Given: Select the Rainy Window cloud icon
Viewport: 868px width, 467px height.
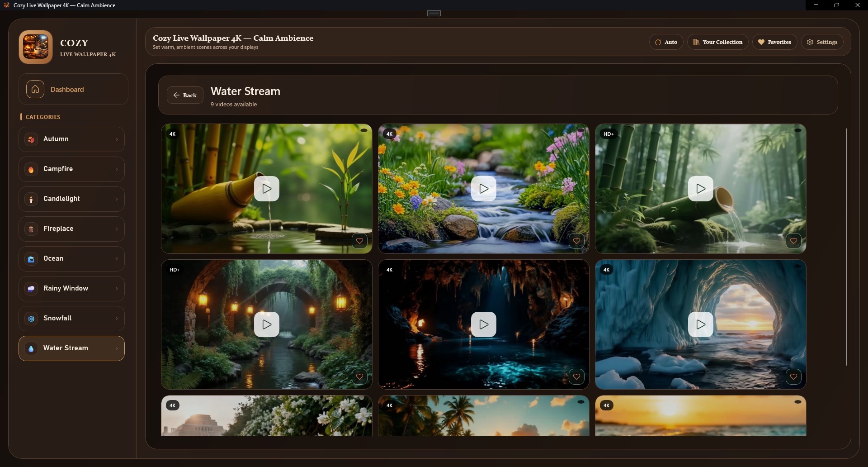Looking at the screenshot, I should coord(31,289).
